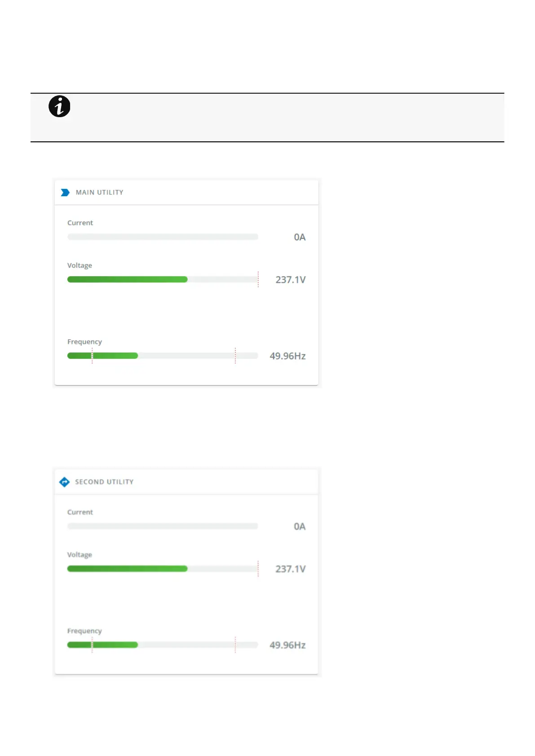
Task: Select the MAIN UTILITY panel header
Action: pos(99,193)
